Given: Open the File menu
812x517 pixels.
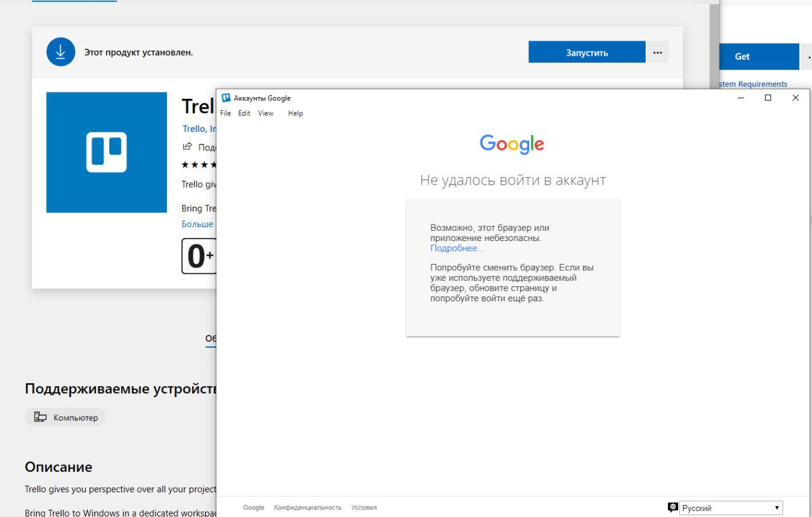Looking at the screenshot, I should click(x=225, y=114).
